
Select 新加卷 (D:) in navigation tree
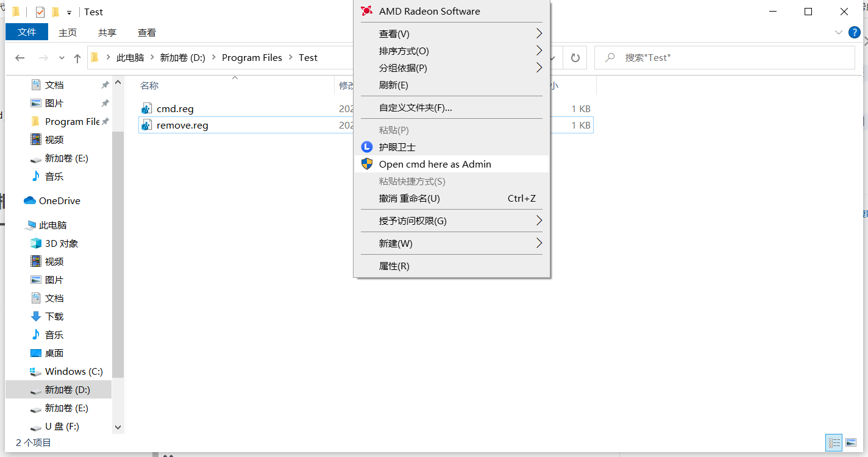59,389
